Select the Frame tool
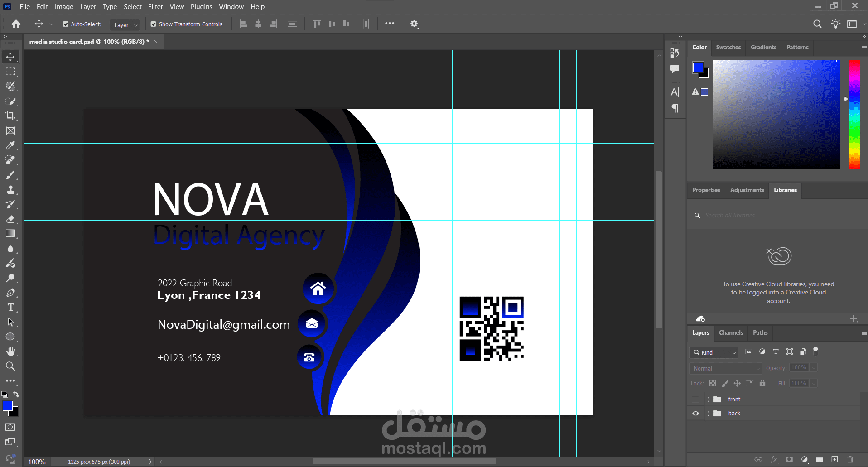The width and height of the screenshot is (868, 467). 10,130
